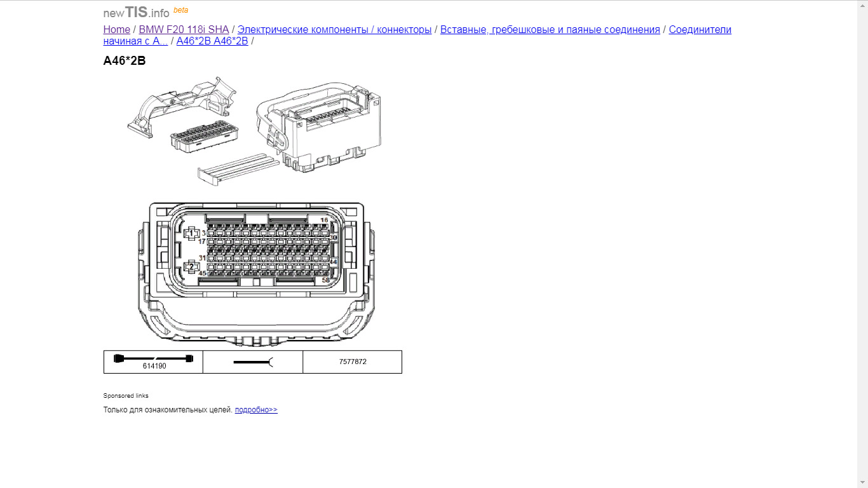Click part number 7577872 table cell
The height and width of the screenshot is (488, 868).
point(353,362)
